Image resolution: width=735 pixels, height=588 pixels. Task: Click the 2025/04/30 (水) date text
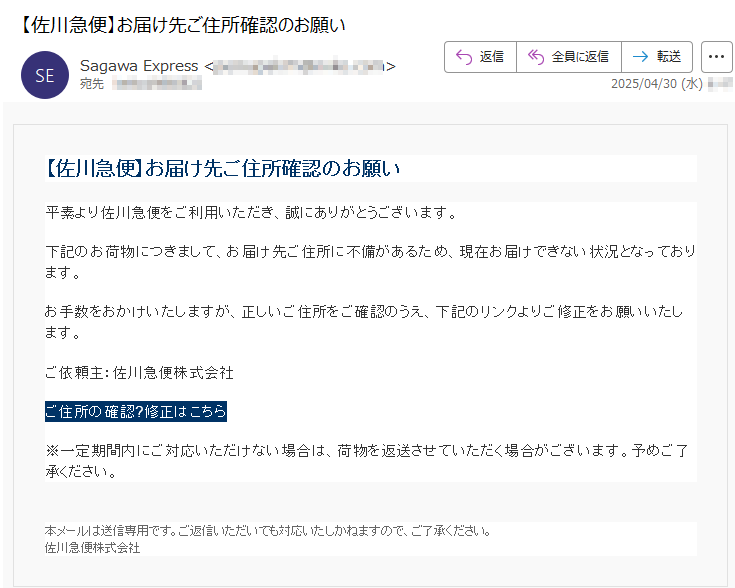(657, 84)
